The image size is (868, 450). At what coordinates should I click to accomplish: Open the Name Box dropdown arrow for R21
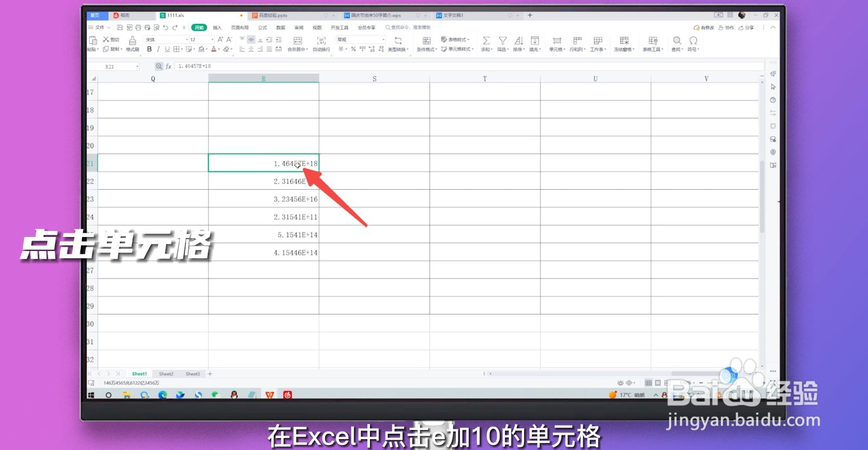(x=137, y=66)
